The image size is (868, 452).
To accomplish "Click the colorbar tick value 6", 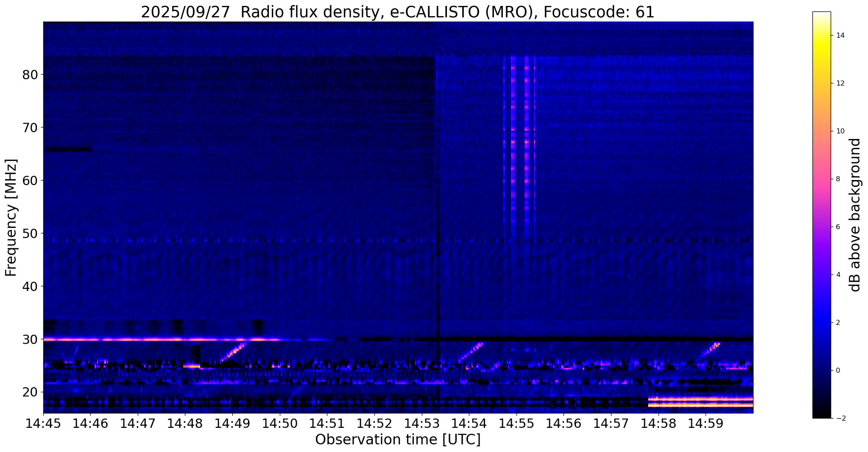I will 837,227.
